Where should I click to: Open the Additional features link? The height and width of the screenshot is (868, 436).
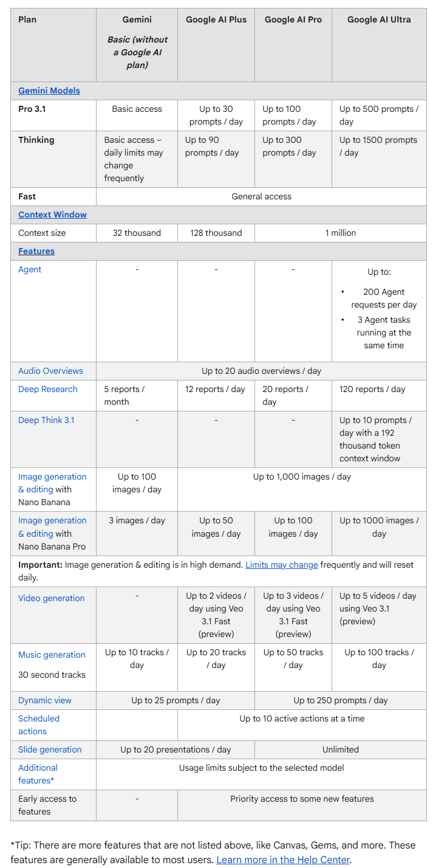(x=38, y=774)
